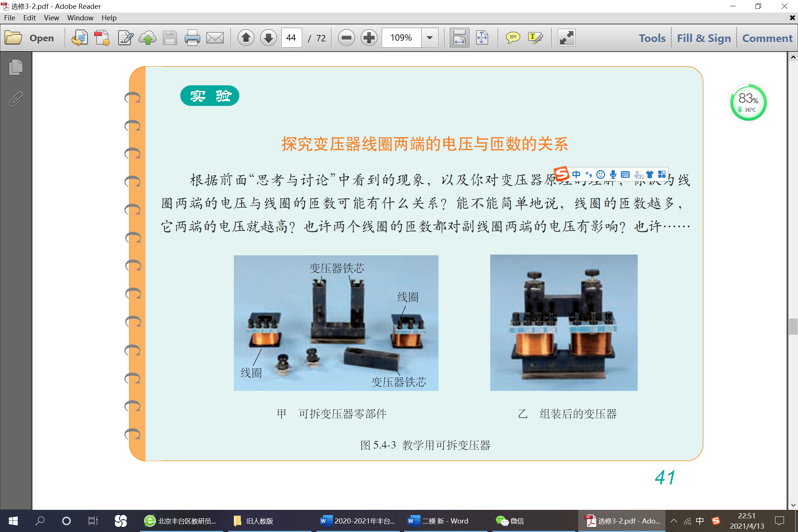Click the fit one full page icon
798x532 pixels.
tap(482, 38)
